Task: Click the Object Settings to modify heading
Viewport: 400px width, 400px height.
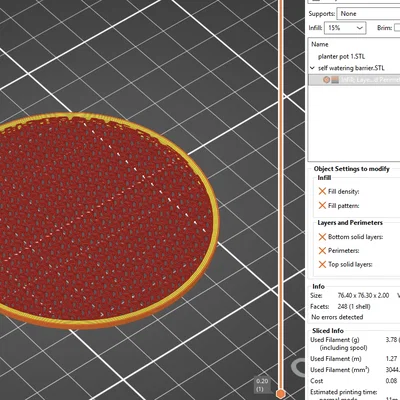Action: click(352, 169)
